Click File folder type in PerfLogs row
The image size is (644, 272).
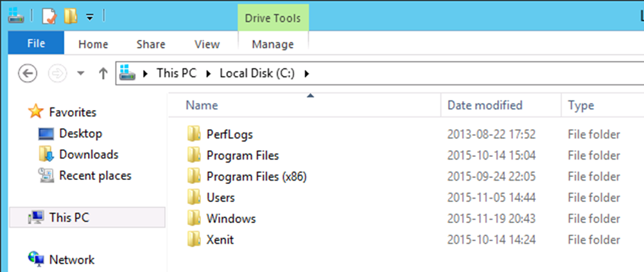point(594,134)
